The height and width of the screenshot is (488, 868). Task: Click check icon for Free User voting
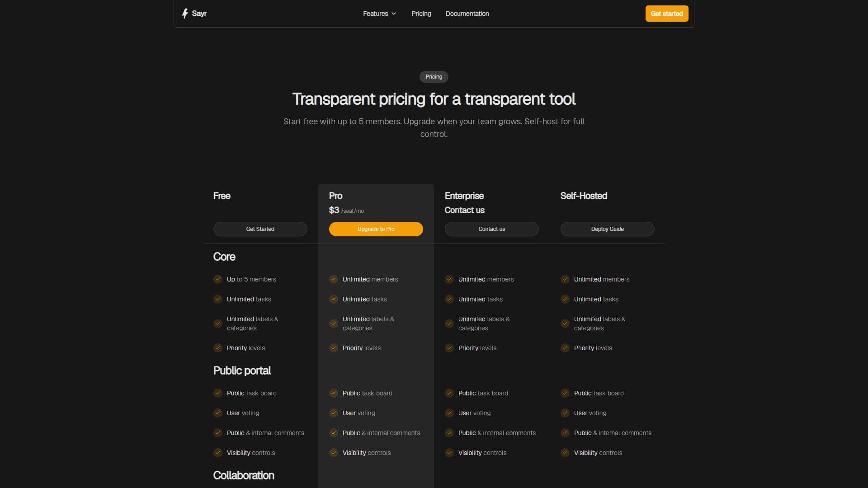[x=218, y=413]
